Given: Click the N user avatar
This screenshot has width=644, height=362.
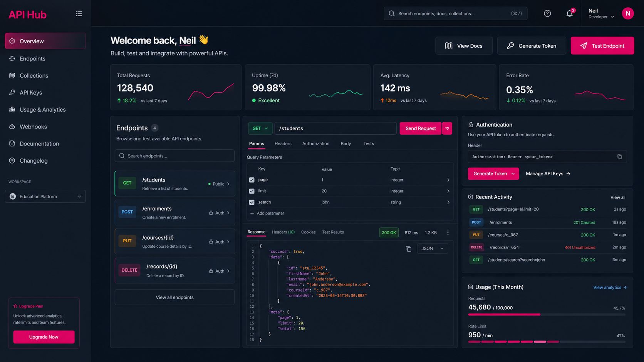Looking at the screenshot, I should 628,13.
